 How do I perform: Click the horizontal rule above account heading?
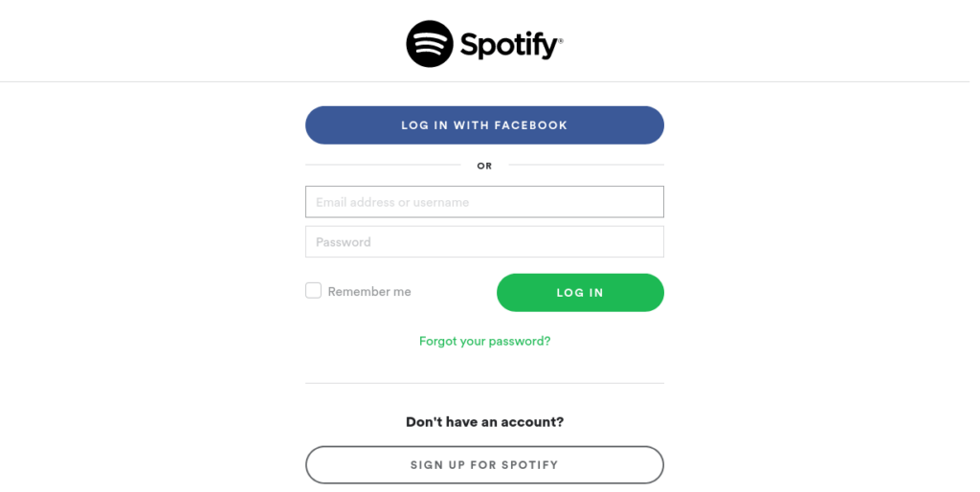click(x=484, y=383)
